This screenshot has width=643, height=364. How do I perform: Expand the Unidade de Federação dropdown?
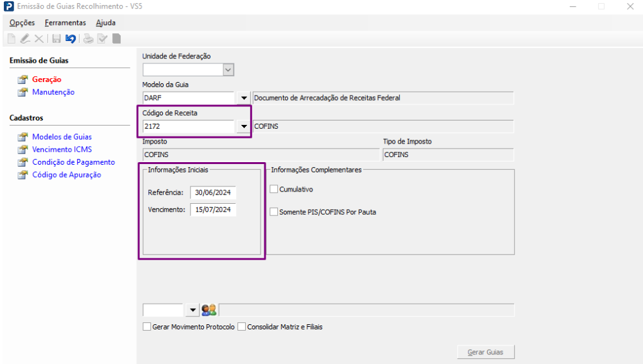point(228,70)
